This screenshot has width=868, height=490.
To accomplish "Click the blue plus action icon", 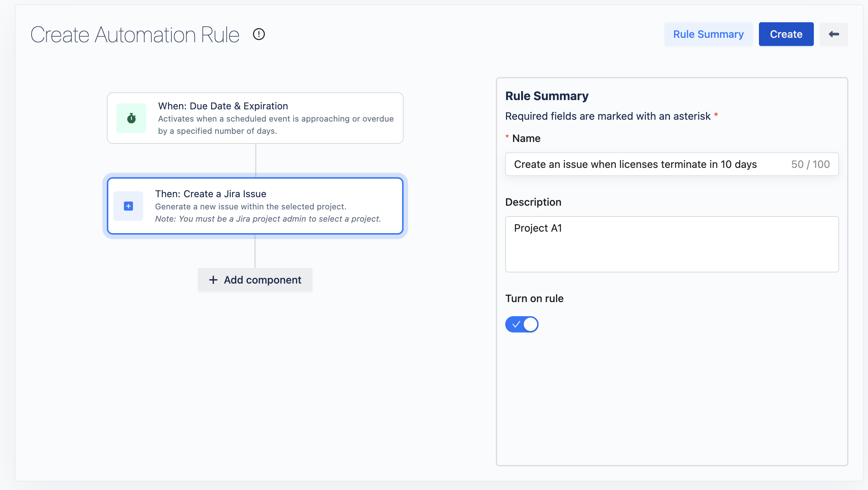I will pyautogui.click(x=128, y=206).
